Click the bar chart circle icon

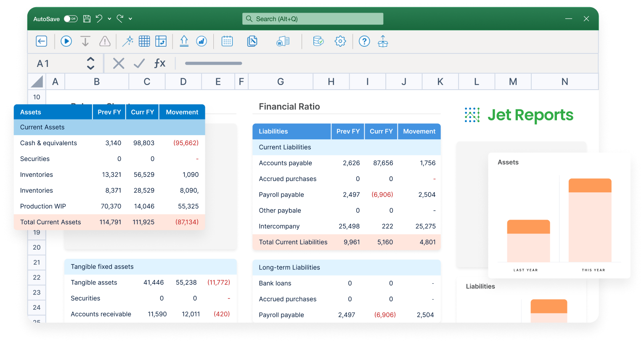pos(202,41)
